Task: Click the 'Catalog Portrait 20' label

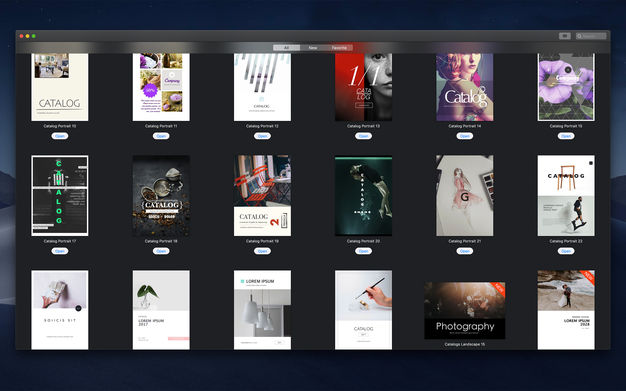Action: pos(363,241)
